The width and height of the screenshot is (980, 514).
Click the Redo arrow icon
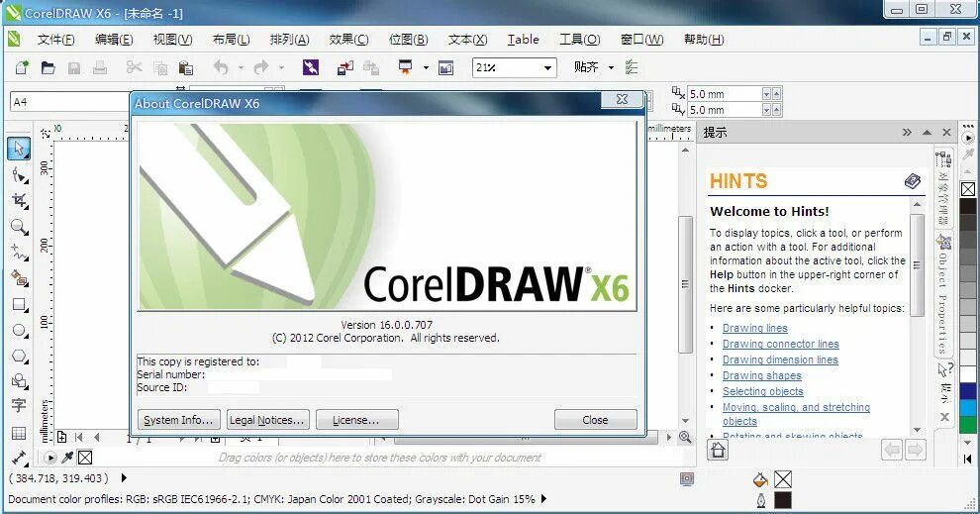[261, 67]
